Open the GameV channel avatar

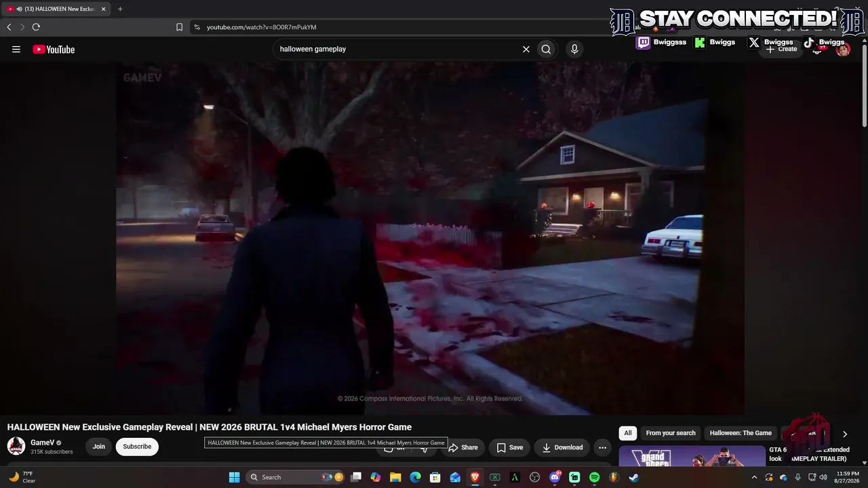(x=16, y=446)
